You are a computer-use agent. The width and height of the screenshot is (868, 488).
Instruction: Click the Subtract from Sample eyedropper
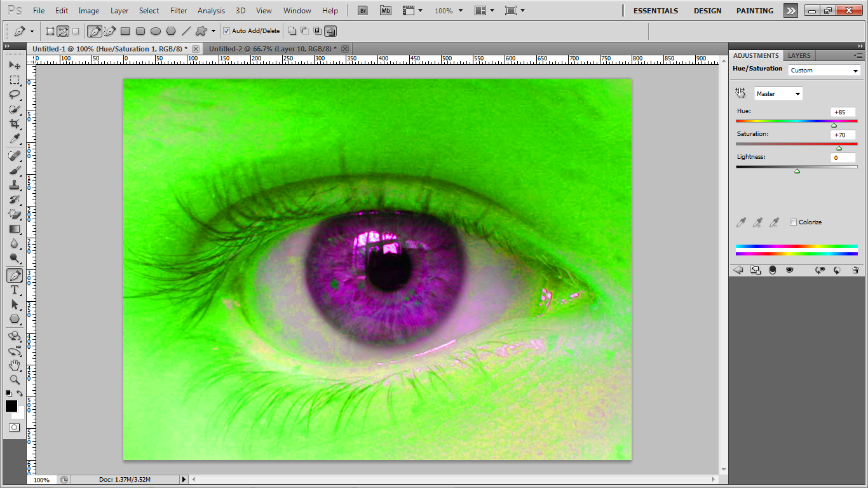(x=774, y=222)
